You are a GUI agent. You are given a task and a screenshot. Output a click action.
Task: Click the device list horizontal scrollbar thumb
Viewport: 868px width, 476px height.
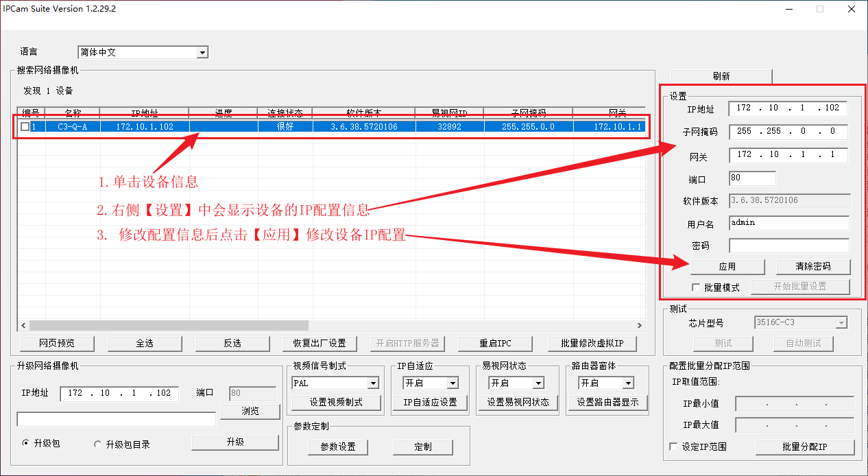tap(169, 325)
